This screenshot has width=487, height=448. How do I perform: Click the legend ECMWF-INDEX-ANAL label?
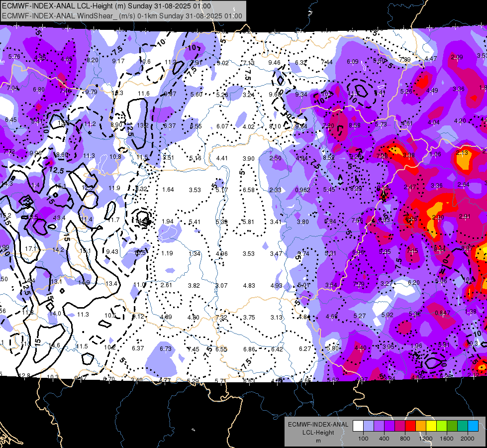click(x=318, y=425)
